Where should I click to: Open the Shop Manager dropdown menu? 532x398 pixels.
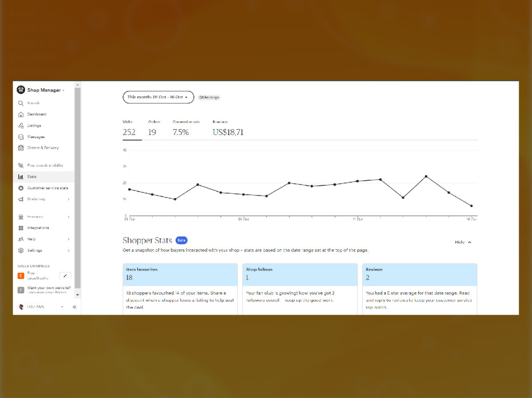tap(46, 90)
